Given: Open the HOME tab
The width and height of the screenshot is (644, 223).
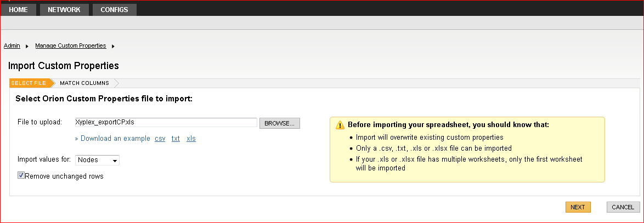Looking at the screenshot, I should point(18,9).
